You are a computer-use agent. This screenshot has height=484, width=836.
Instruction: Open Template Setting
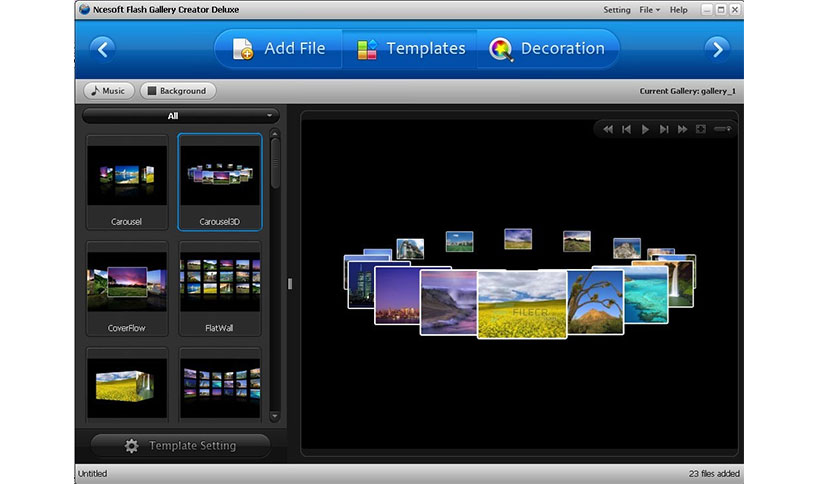point(180,446)
